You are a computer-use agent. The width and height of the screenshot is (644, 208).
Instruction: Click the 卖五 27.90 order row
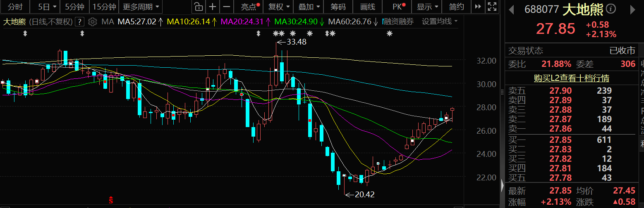click(x=571, y=91)
